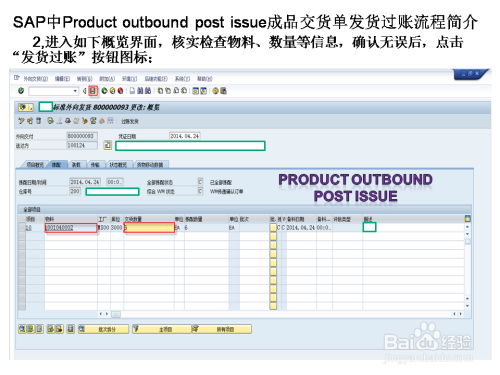This screenshot has width=500, height=375.
Task: Click the Select All icon below item table
Action: tap(31, 329)
